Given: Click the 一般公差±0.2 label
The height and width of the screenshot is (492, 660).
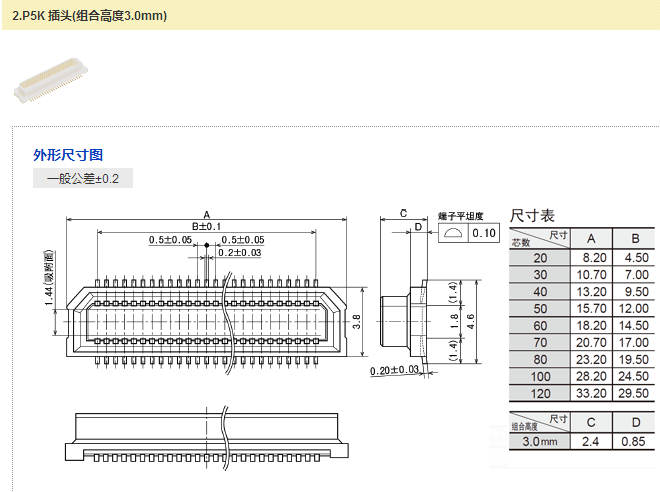Looking at the screenshot, I should (x=83, y=179).
